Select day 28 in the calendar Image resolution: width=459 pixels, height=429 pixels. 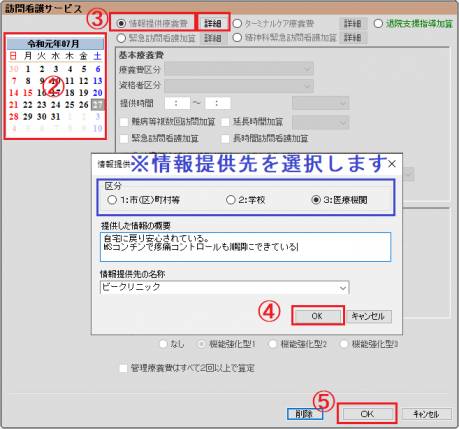click(14, 117)
